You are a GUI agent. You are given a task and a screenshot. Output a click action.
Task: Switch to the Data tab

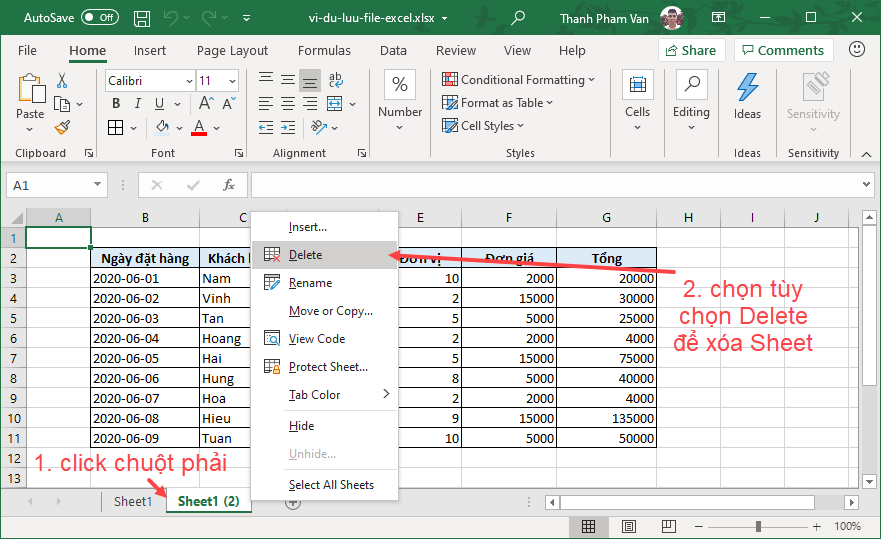tap(393, 51)
